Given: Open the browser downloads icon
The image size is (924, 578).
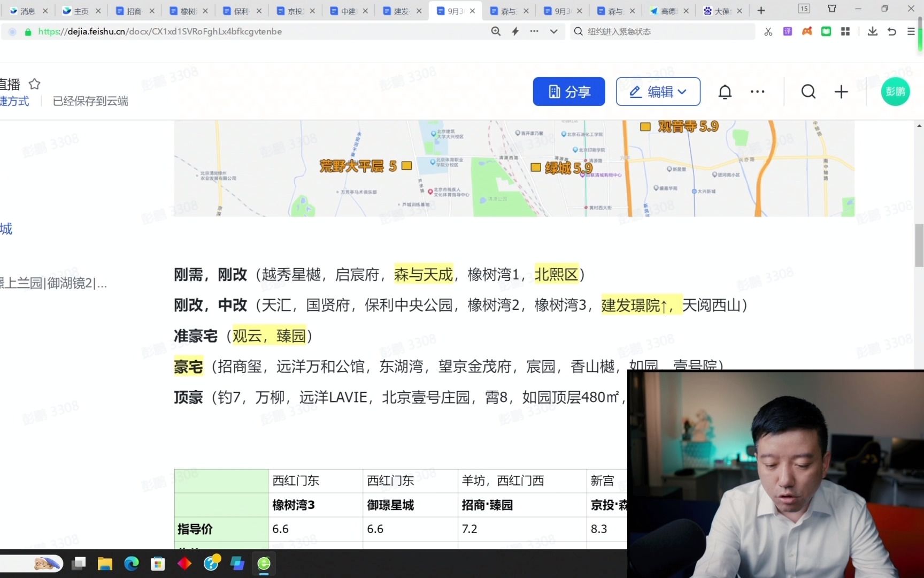Looking at the screenshot, I should click(873, 32).
